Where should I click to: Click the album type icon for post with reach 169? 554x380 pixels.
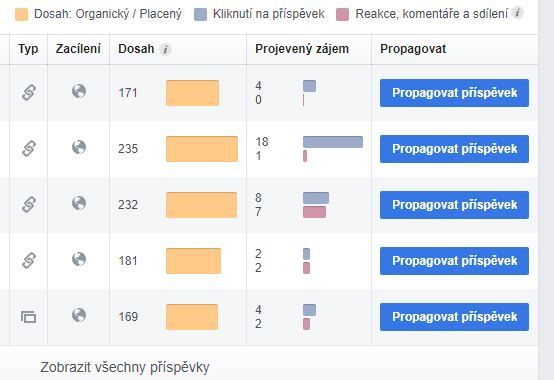coord(29,317)
